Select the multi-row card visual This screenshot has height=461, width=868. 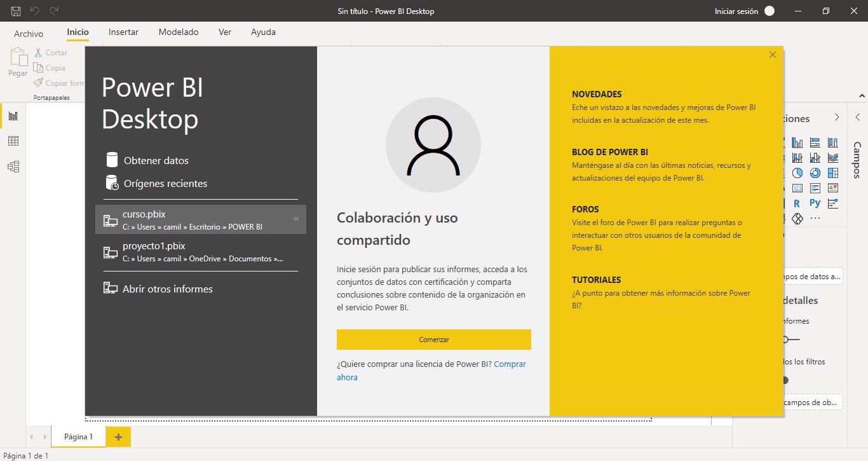815,188
